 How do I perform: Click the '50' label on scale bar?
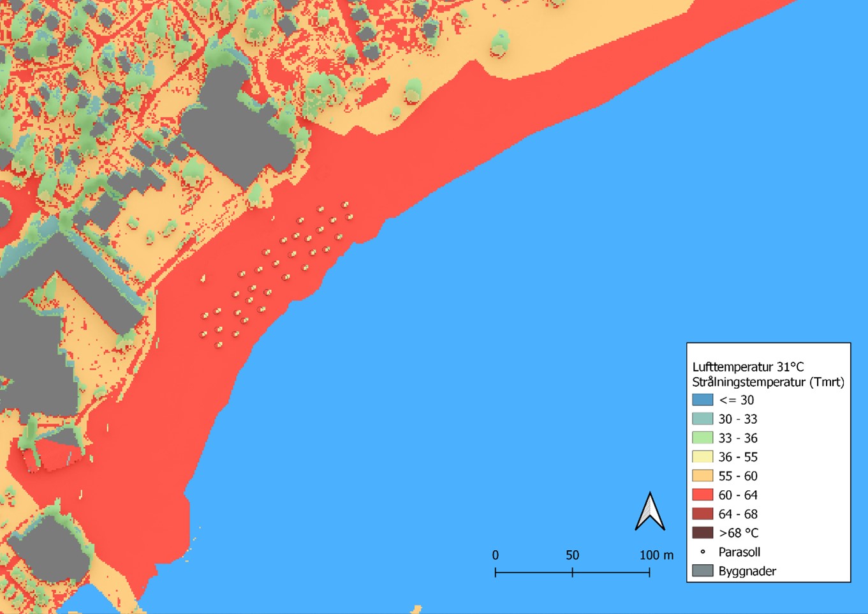tap(572, 555)
